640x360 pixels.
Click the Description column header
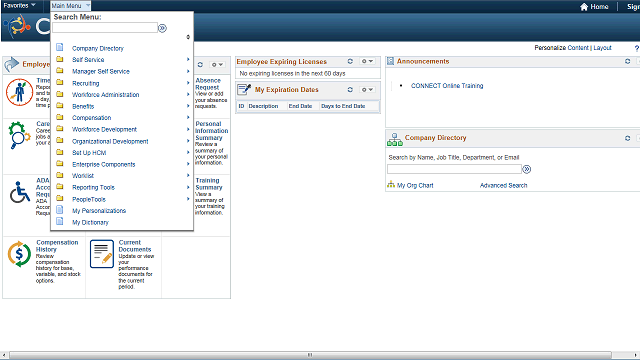tap(263, 106)
